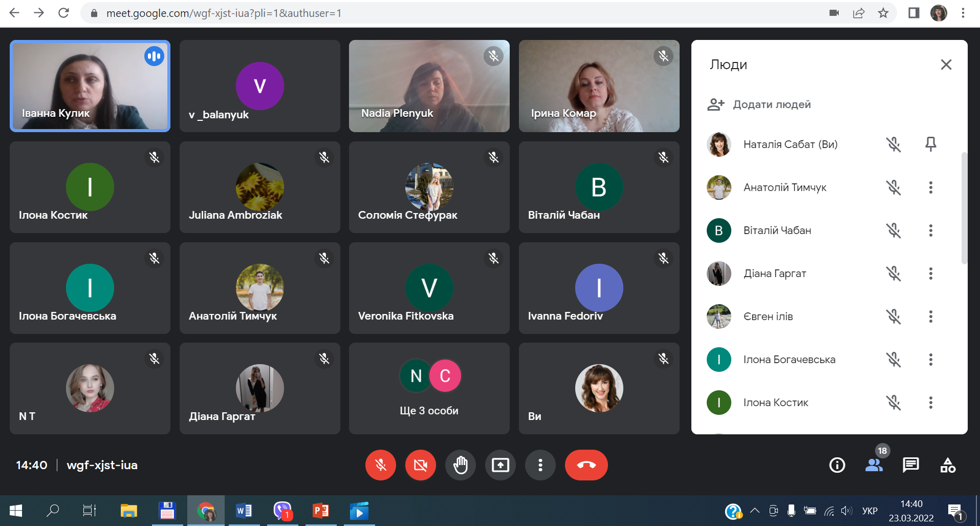Viewport: 980px width, 526px height.
Task: Raise your hand in the meeting
Action: pos(461,465)
